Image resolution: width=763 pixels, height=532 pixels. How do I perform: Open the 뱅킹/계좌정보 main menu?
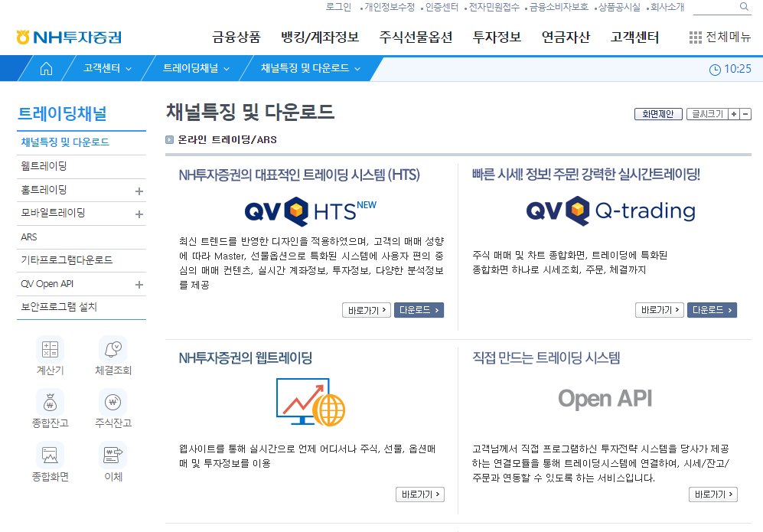click(x=320, y=38)
